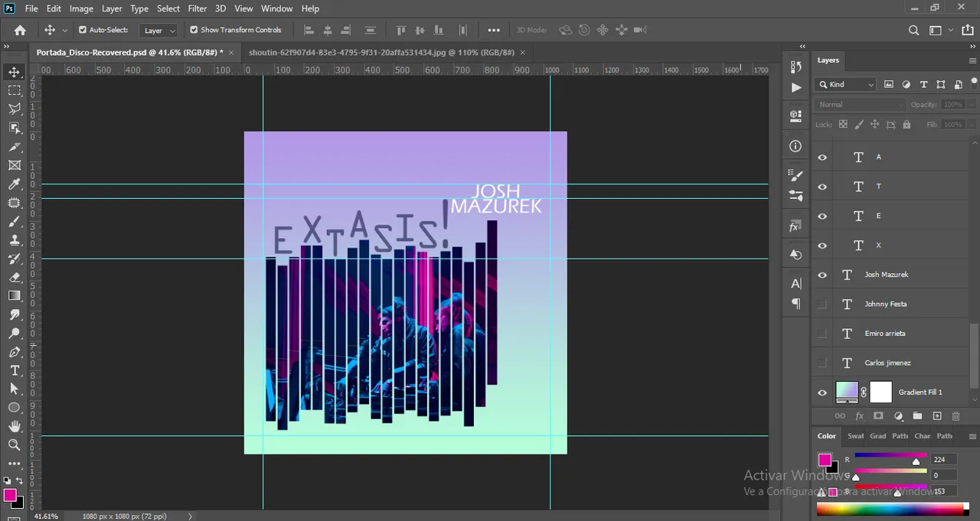The image size is (980, 521).
Task: Toggle the Auto-Select checkbox
Action: [x=83, y=30]
